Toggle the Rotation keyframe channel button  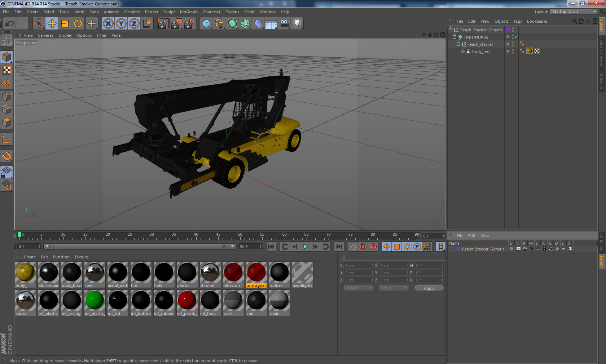(x=407, y=247)
